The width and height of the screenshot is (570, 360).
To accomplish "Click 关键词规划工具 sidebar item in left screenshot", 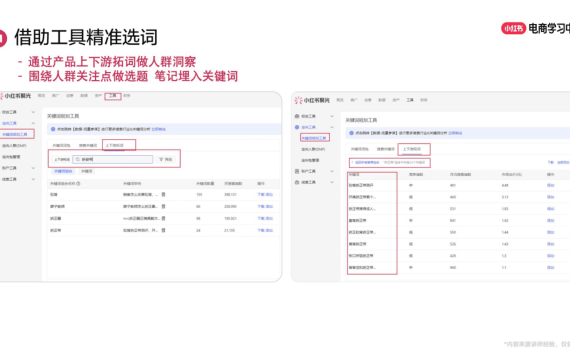I will pos(15,135).
